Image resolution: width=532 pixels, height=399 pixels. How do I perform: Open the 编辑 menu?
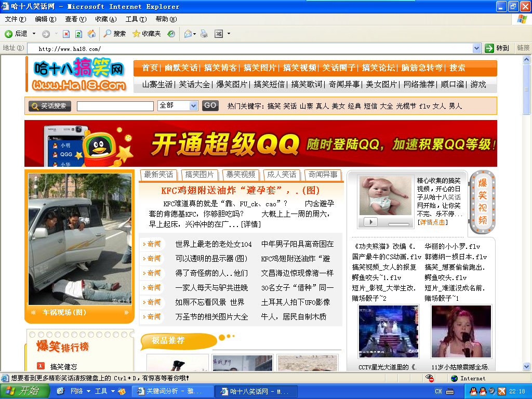point(46,19)
